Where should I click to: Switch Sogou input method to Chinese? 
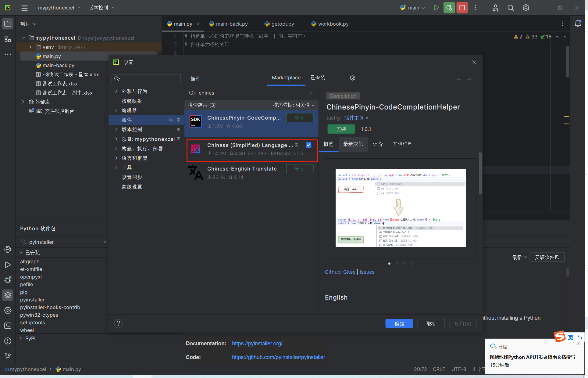tap(571, 337)
